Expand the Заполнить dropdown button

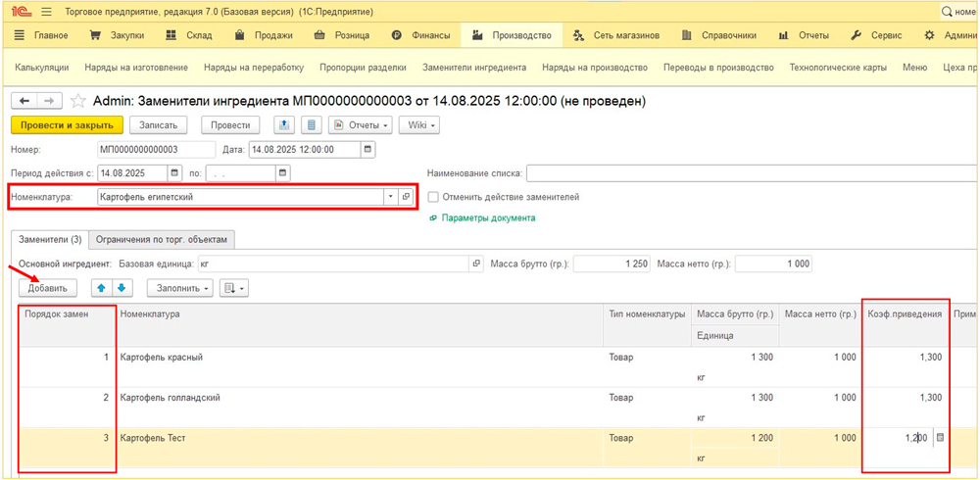pos(180,288)
